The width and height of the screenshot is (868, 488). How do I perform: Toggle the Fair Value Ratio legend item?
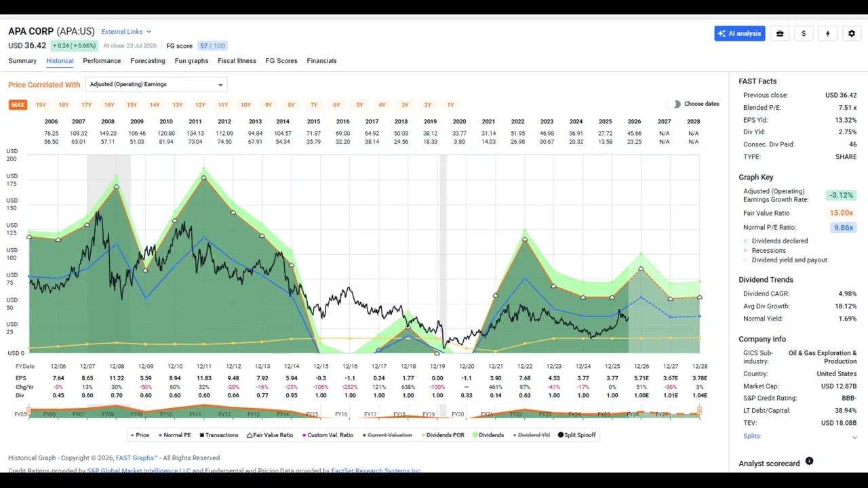(x=270, y=435)
